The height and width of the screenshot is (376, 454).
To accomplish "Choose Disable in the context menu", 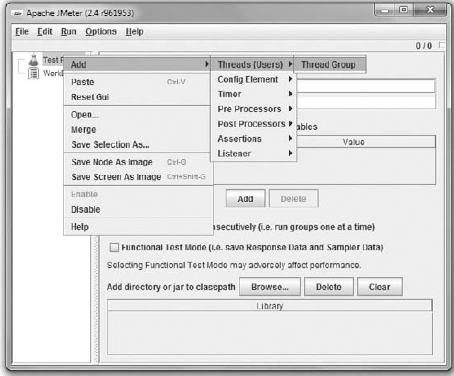I will [137, 210].
